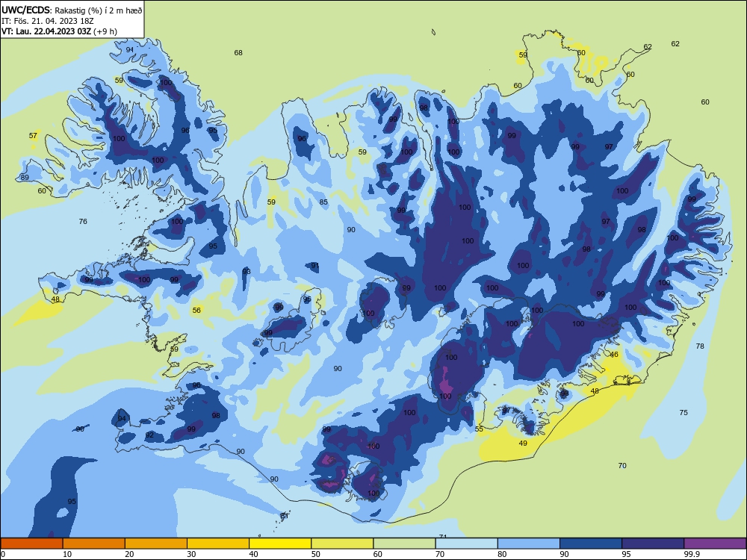Click the 50–60 pale yellow legend swatch
This screenshot has width=747, height=560.
pos(342,544)
